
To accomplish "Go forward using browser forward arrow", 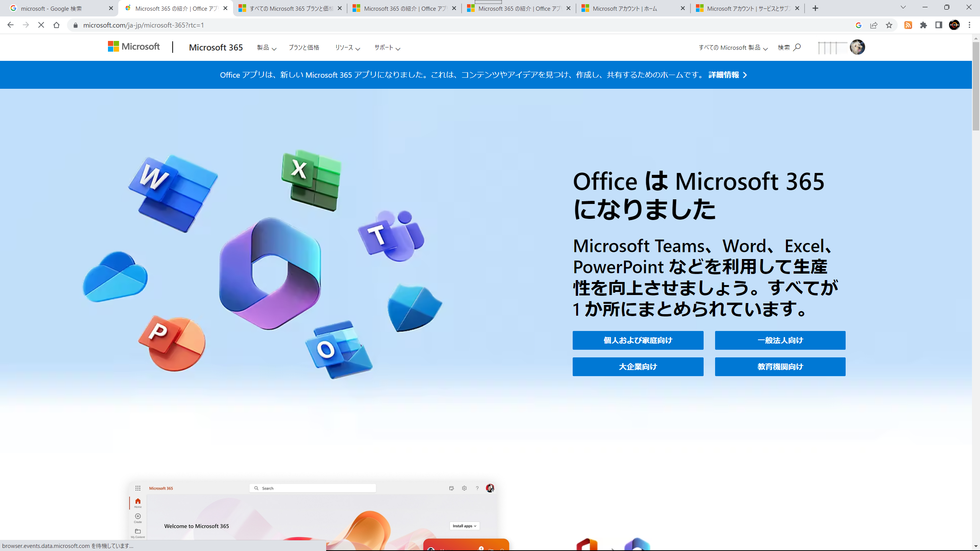I will [26, 25].
